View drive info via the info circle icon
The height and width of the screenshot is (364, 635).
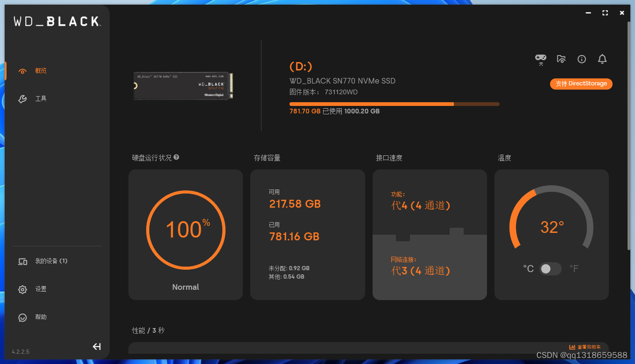[581, 59]
